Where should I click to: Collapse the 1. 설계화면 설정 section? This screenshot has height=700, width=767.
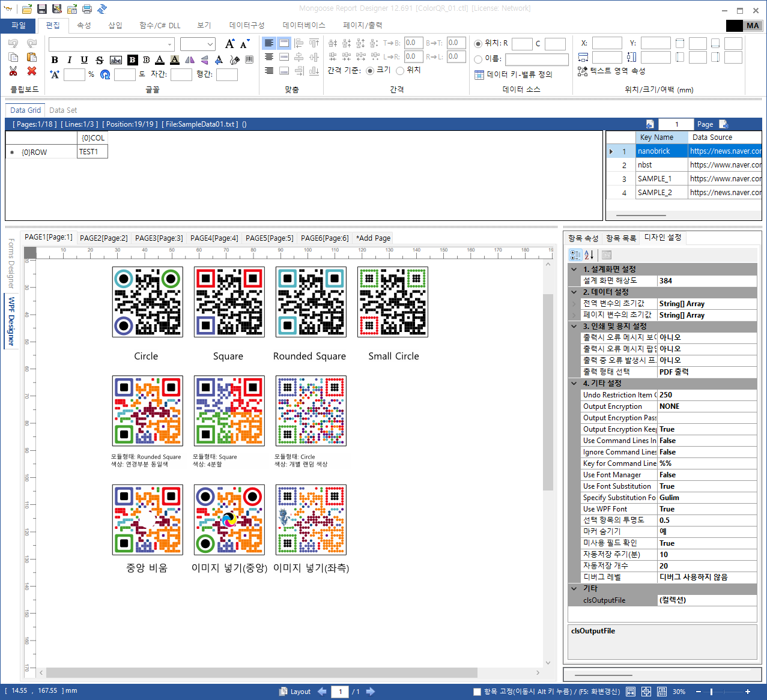click(574, 270)
